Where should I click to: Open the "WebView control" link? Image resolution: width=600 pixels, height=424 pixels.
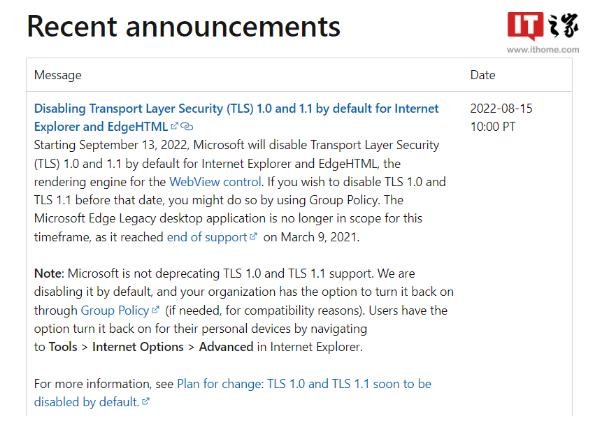215,182
